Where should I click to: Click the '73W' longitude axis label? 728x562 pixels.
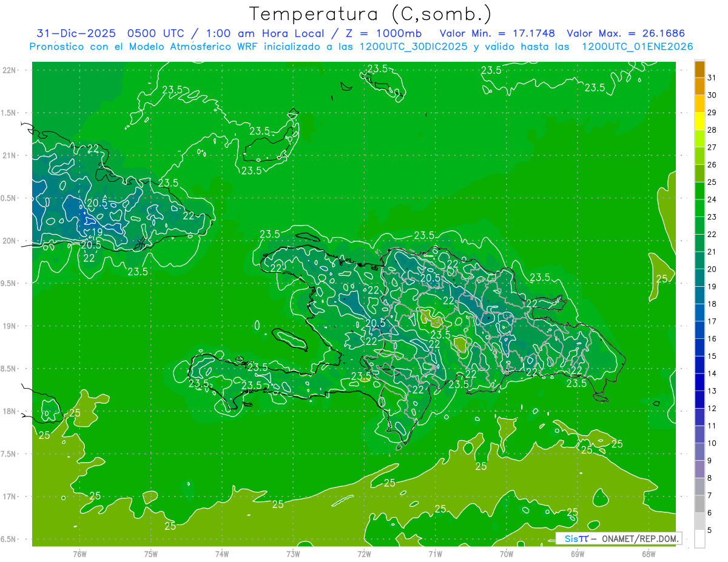click(293, 554)
